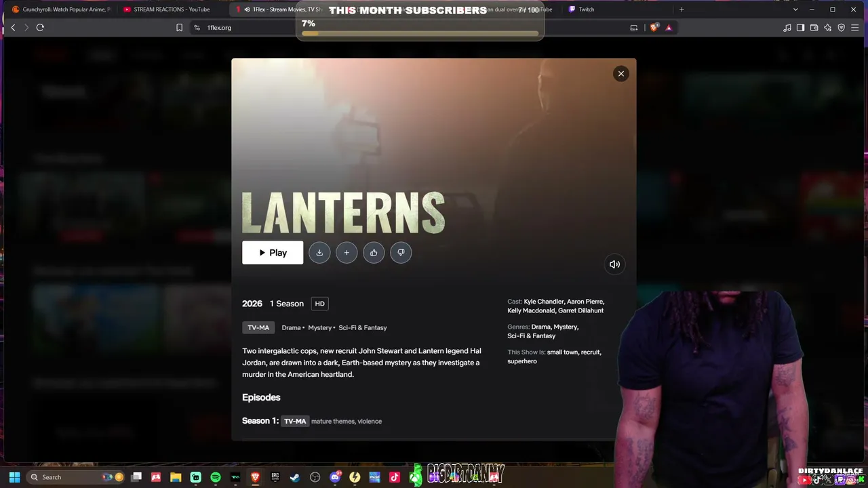Open File Explorer from the taskbar

176,477
